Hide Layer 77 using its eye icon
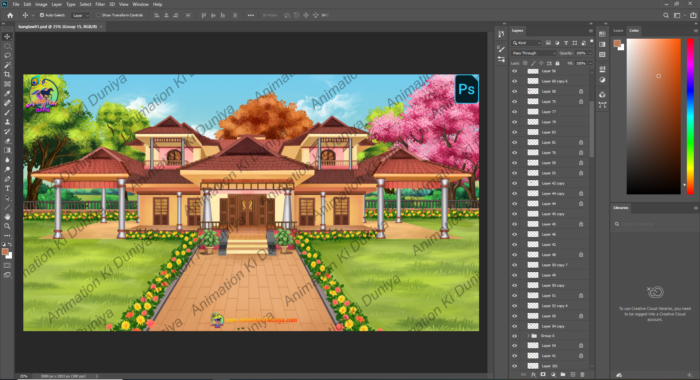Screen dimensions: 700x380 coord(515,112)
